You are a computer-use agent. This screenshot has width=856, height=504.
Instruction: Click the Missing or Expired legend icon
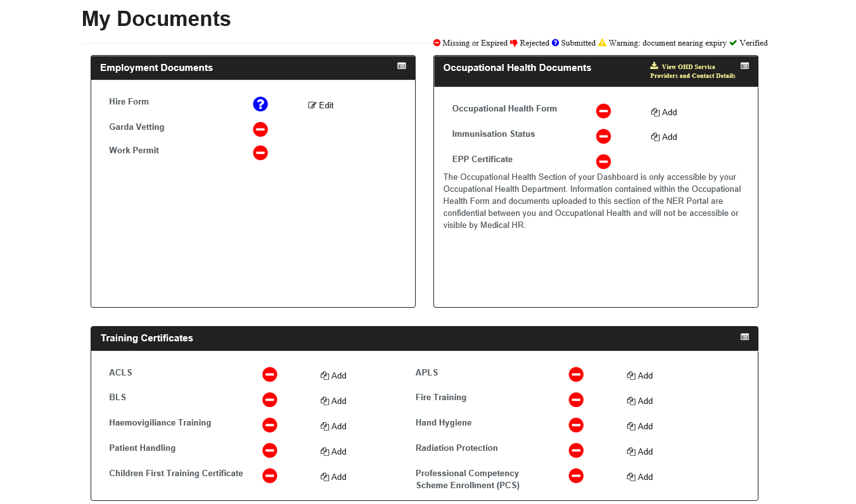click(x=437, y=43)
